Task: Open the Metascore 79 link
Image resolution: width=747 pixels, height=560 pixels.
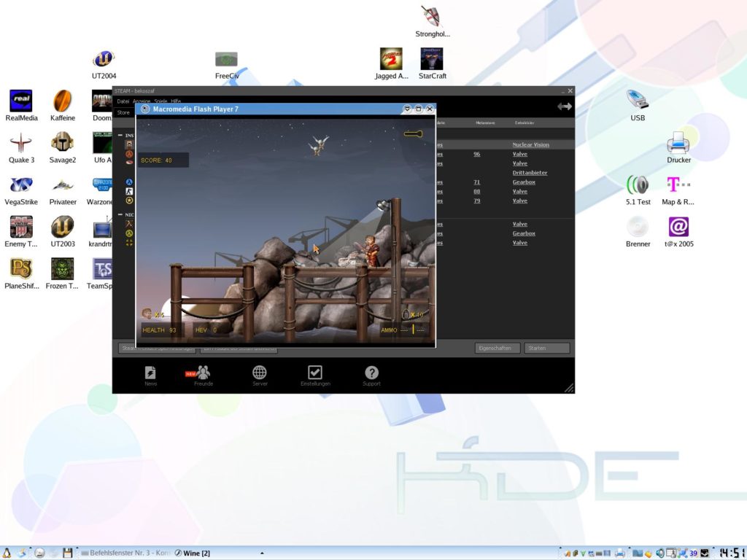Action: coord(477,201)
